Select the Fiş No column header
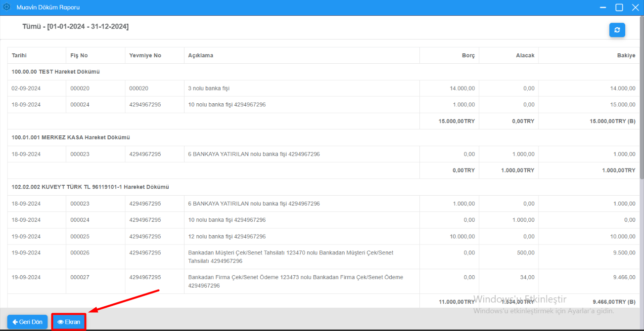 click(x=79, y=55)
